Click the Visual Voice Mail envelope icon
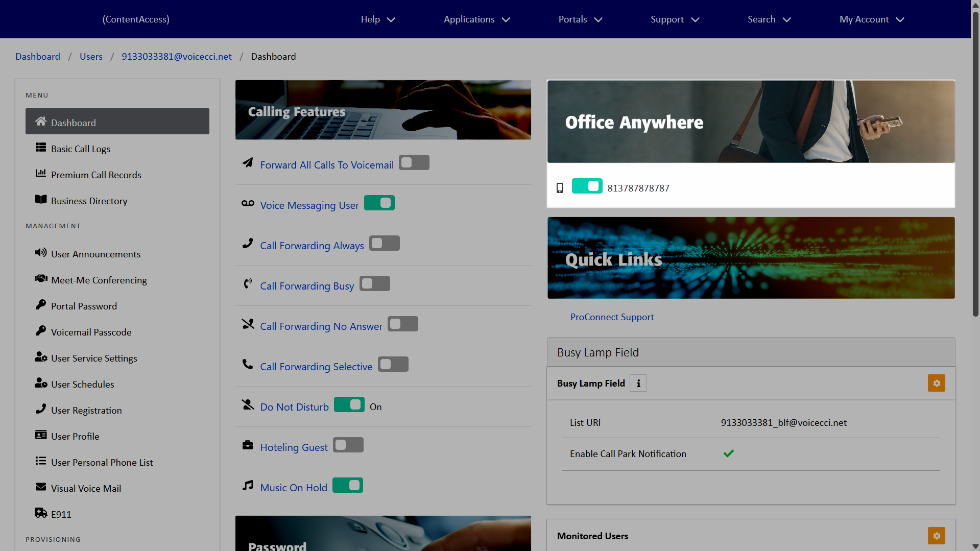The width and height of the screenshot is (980, 551). coord(41,487)
